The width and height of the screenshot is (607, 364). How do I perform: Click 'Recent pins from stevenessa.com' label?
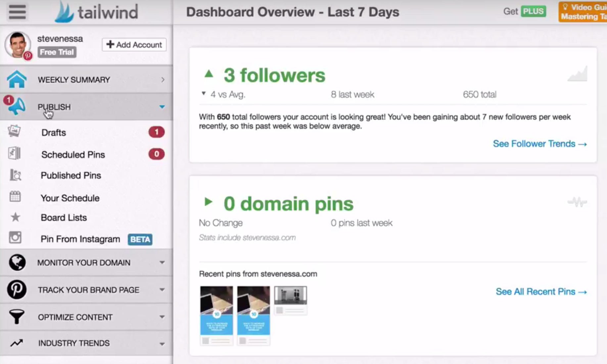coord(258,274)
